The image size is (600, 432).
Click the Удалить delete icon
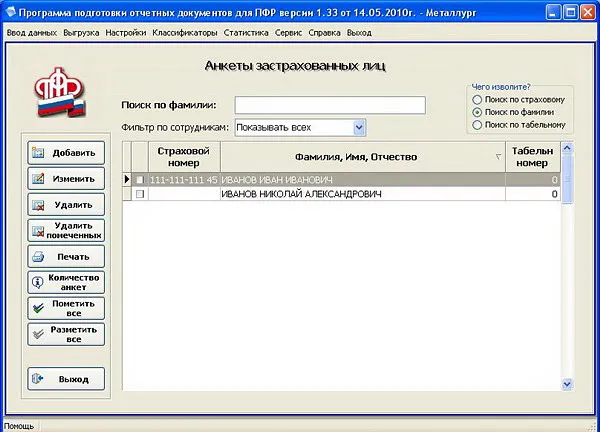pos(38,205)
